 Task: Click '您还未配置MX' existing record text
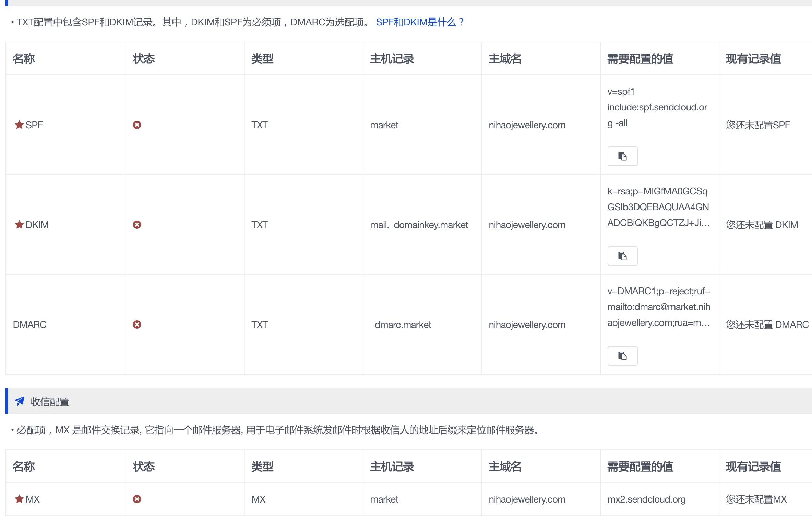(x=756, y=499)
